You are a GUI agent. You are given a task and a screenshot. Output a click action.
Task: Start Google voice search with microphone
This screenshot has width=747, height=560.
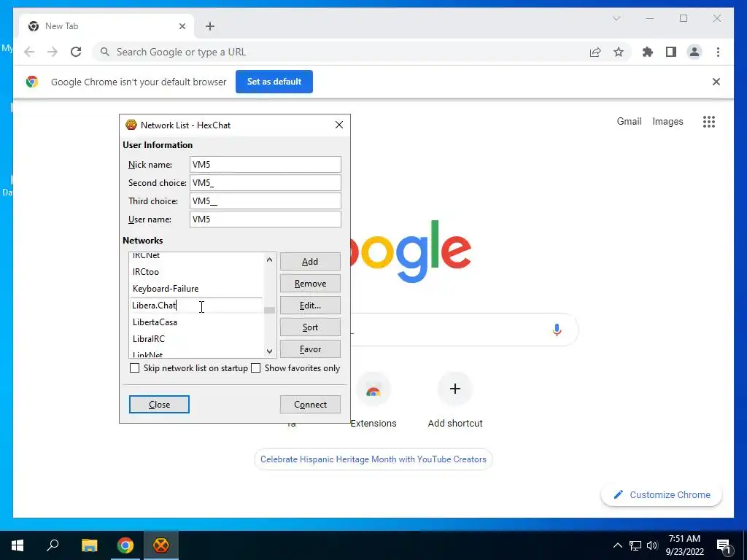(557, 330)
